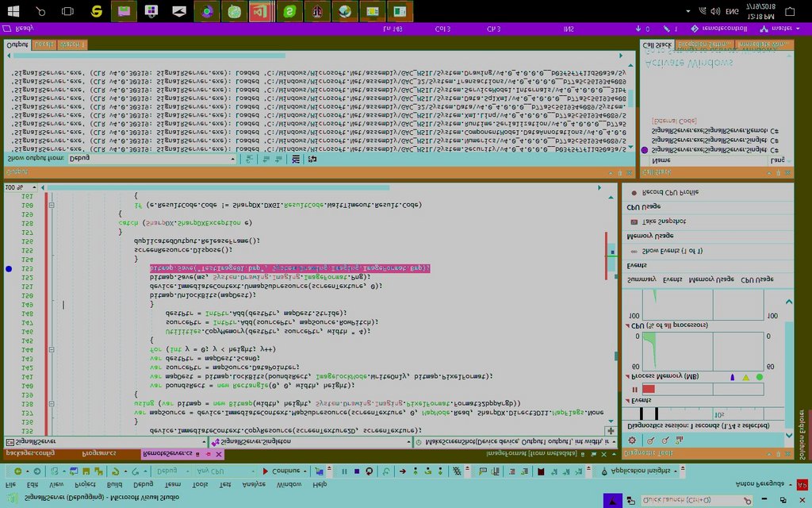Click the diagnostics timeline ruler at 10s
Image resolution: width=812 pixels, height=508 pixels.
point(718,414)
